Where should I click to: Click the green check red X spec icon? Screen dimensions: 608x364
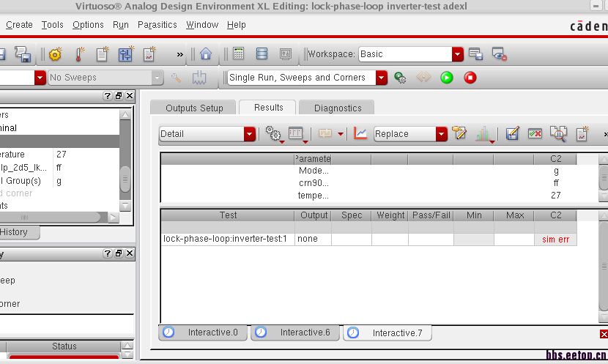535,134
